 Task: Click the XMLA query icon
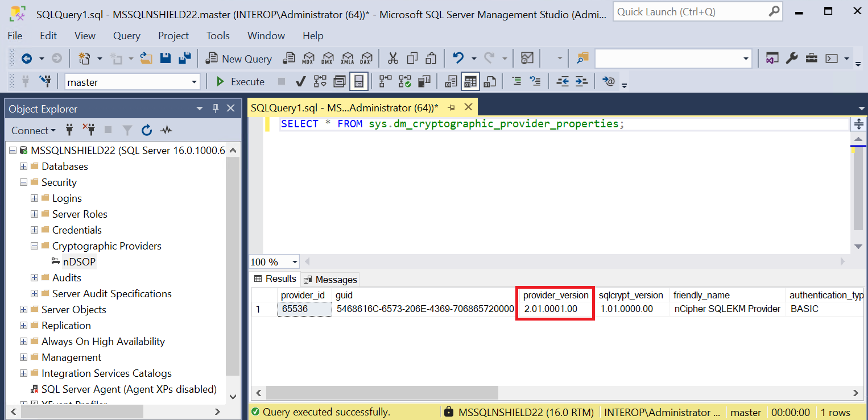[347, 59]
